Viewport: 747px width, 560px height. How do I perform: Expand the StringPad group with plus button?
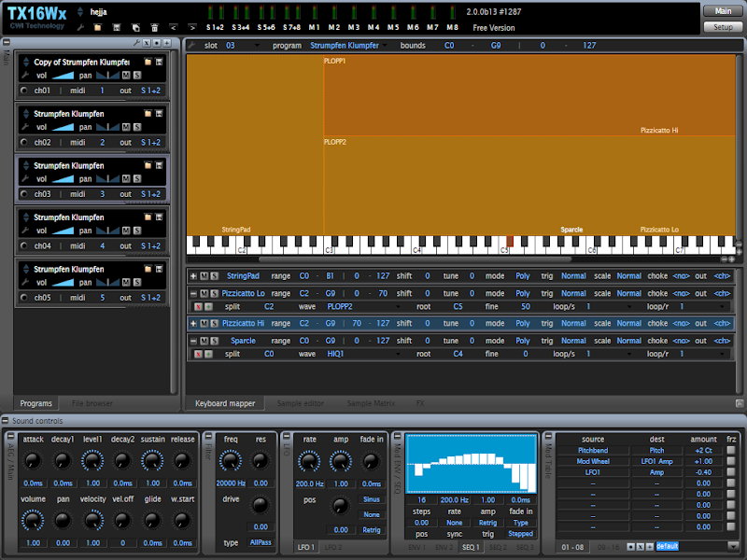[x=194, y=276]
